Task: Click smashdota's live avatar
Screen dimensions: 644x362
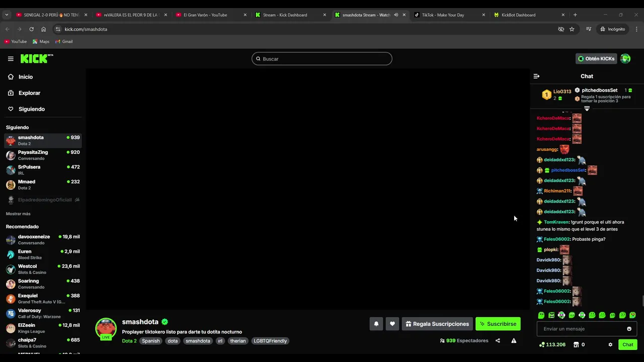Action: [x=106, y=329]
